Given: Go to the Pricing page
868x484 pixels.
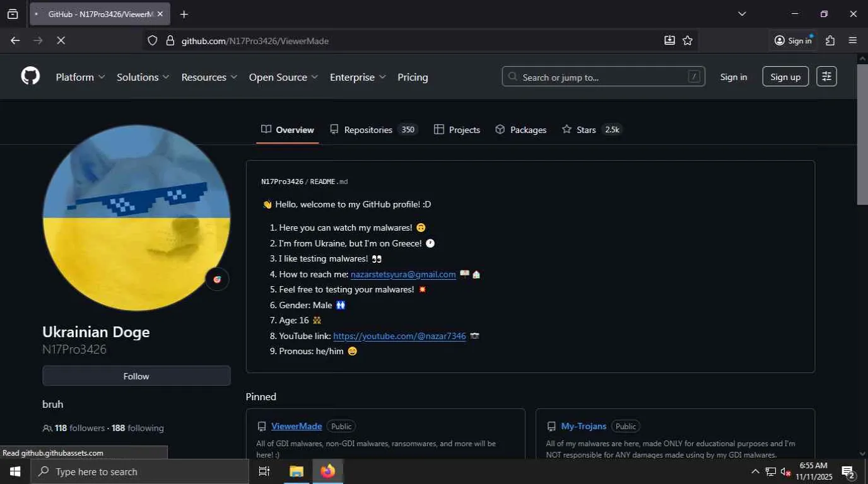Looking at the screenshot, I should [413, 77].
